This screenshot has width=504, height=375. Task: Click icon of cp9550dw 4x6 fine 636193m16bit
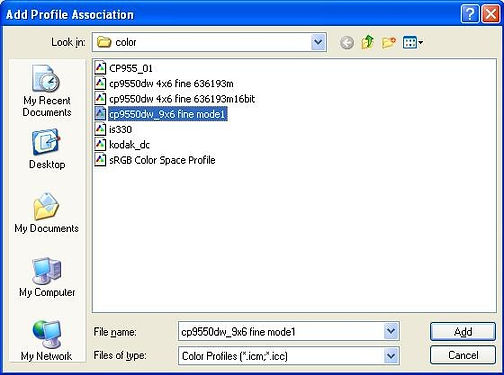(x=100, y=99)
